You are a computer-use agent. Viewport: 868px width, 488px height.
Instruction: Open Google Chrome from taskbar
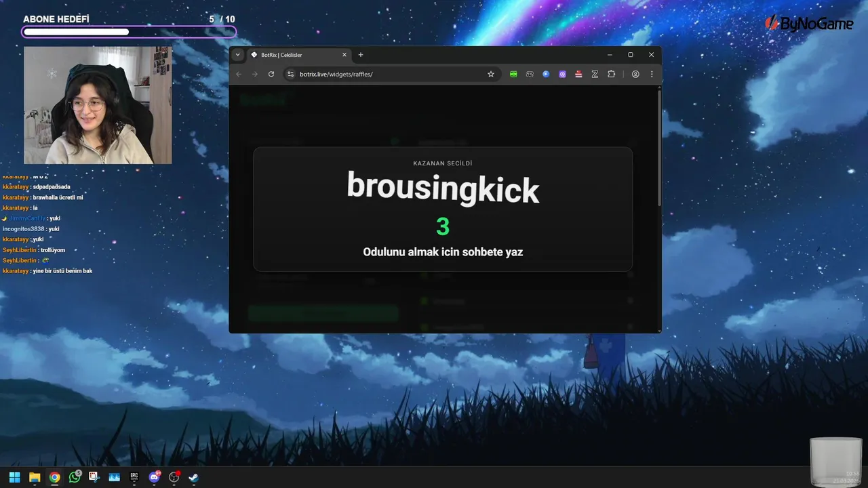(x=54, y=477)
